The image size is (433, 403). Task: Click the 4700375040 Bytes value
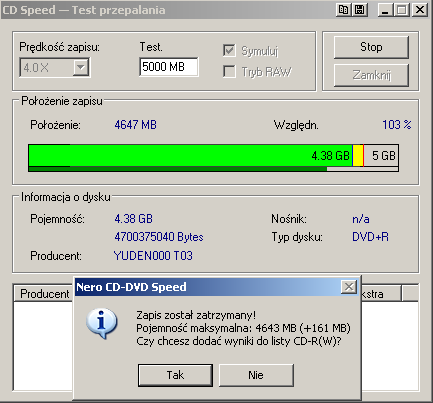(159, 237)
